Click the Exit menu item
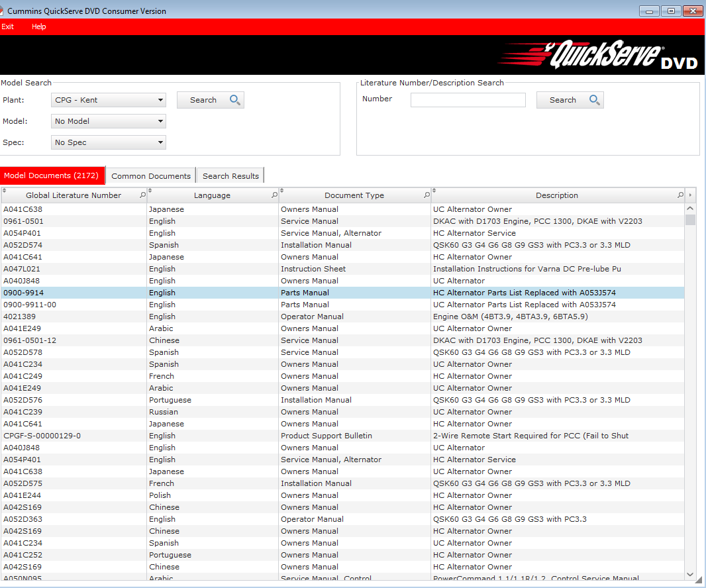The width and height of the screenshot is (706, 588). tap(7, 26)
